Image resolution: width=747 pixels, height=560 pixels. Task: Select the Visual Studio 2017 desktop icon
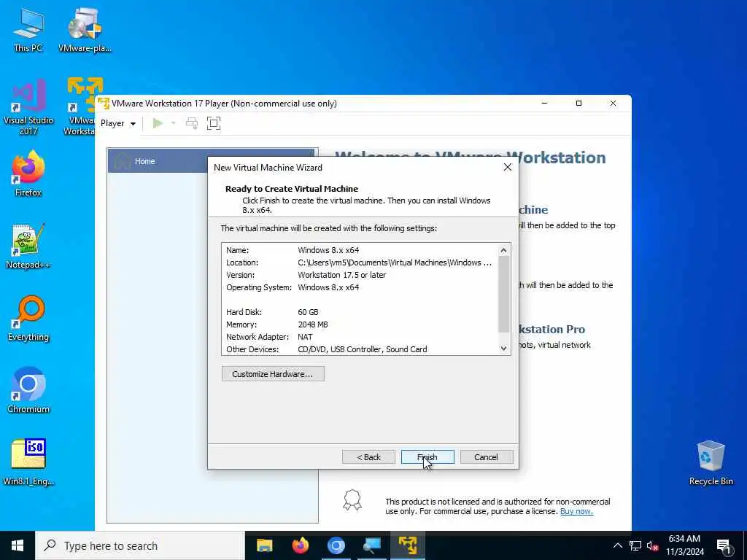tap(28, 108)
